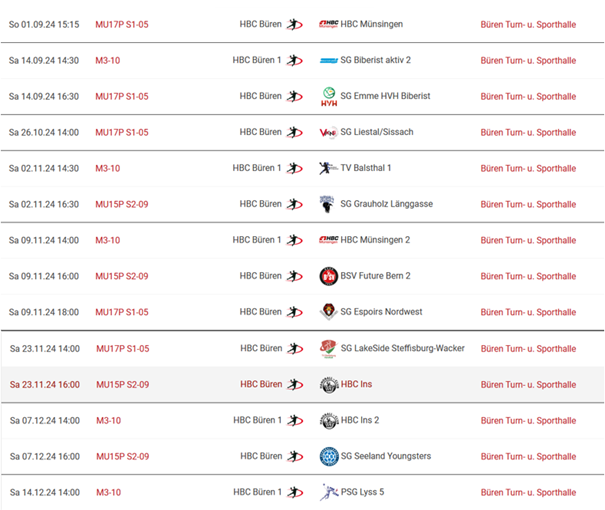The height and width of the screenshot is (510, 605).
Task: Open M3-10 league link on 14.09.24
Action: pyautogui.click(x=108, y=61)
